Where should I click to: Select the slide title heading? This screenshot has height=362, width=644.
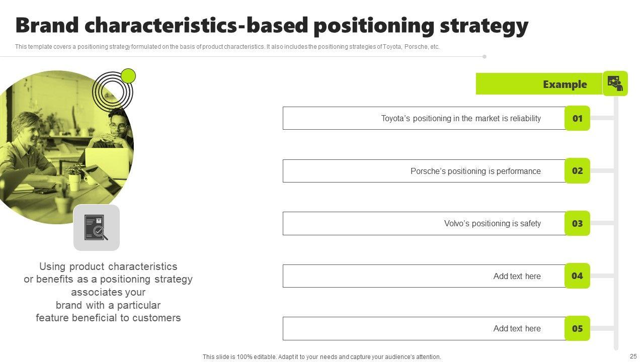pyautogui.click(x=272, y=25)
